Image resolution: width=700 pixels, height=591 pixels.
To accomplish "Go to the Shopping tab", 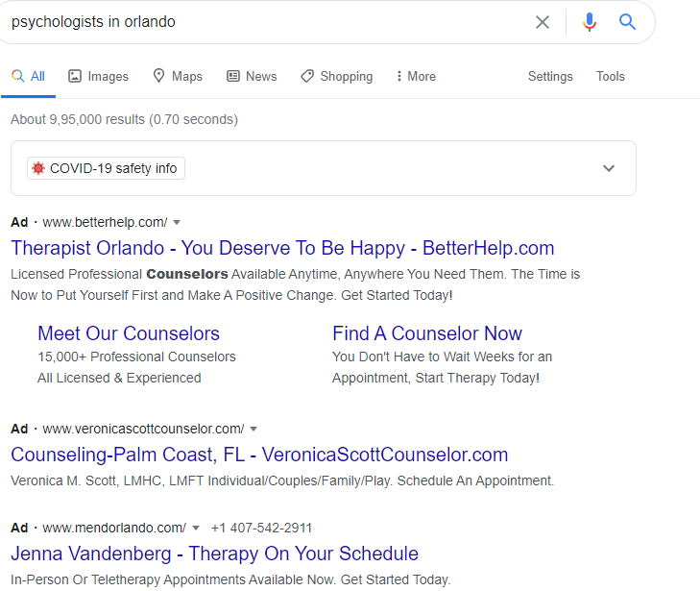I will pyautogui.click(x=337, y=76).
